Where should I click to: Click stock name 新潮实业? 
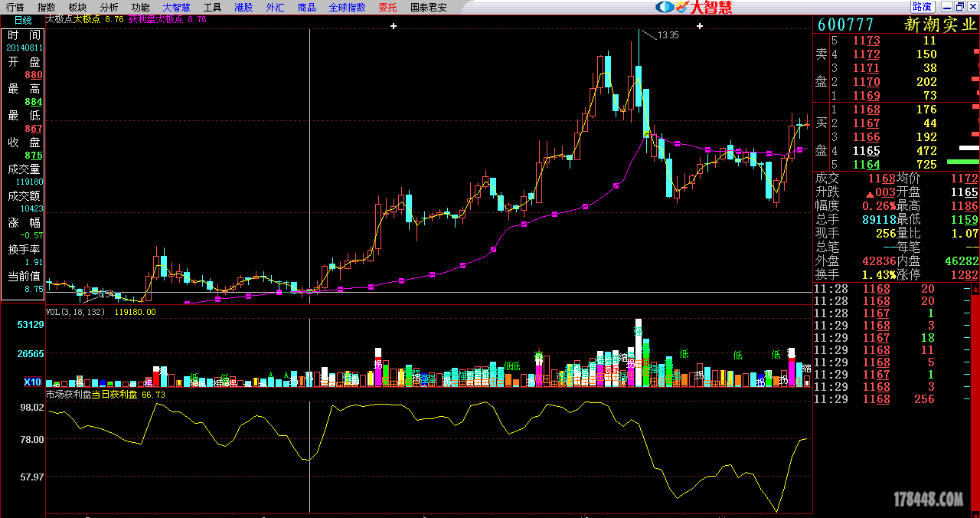(941, 25)
